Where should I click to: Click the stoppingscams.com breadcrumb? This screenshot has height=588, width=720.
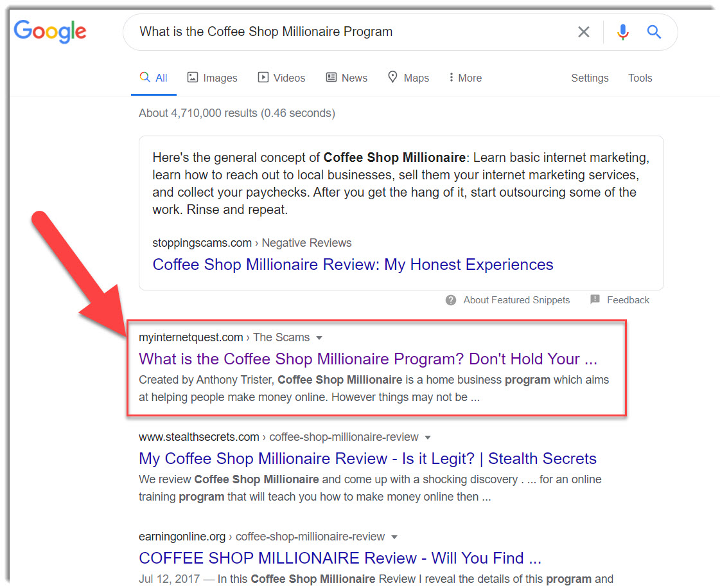[x=252, y=242]
